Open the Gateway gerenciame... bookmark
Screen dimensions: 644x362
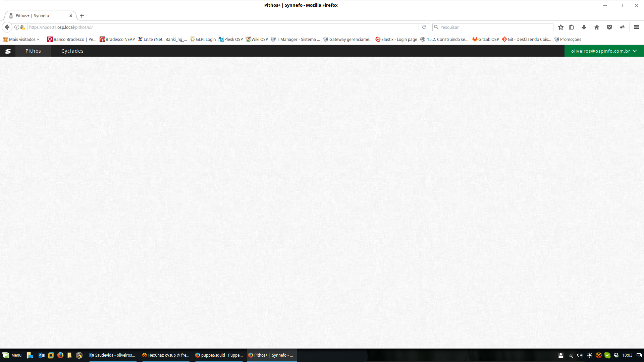click(348, 39)
